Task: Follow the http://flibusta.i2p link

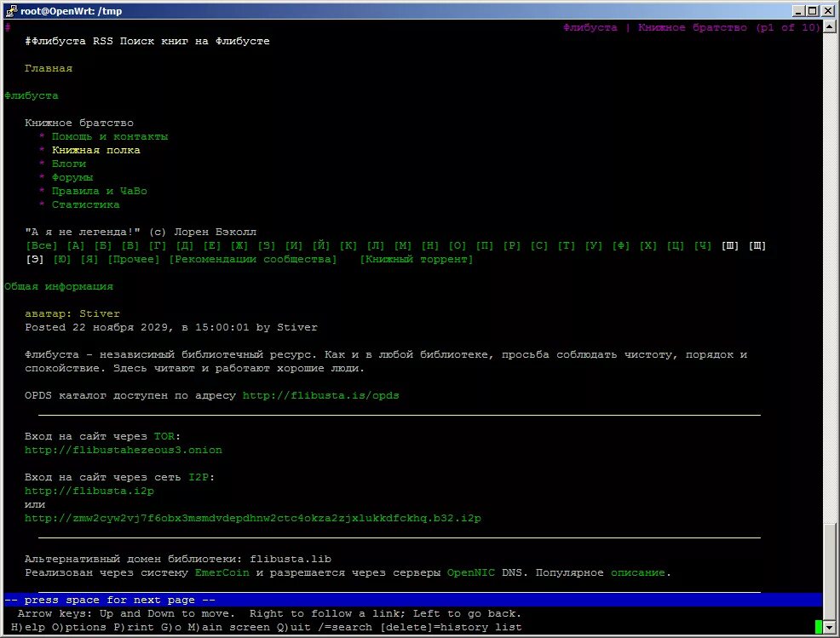Action: click(x=89, y=491)
